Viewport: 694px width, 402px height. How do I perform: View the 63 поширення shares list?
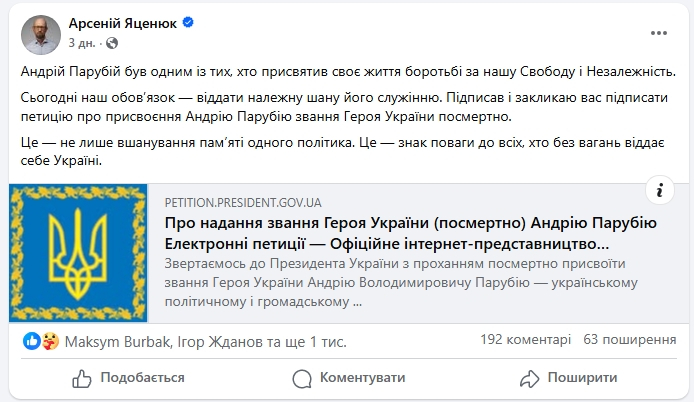tap(629, 340)
